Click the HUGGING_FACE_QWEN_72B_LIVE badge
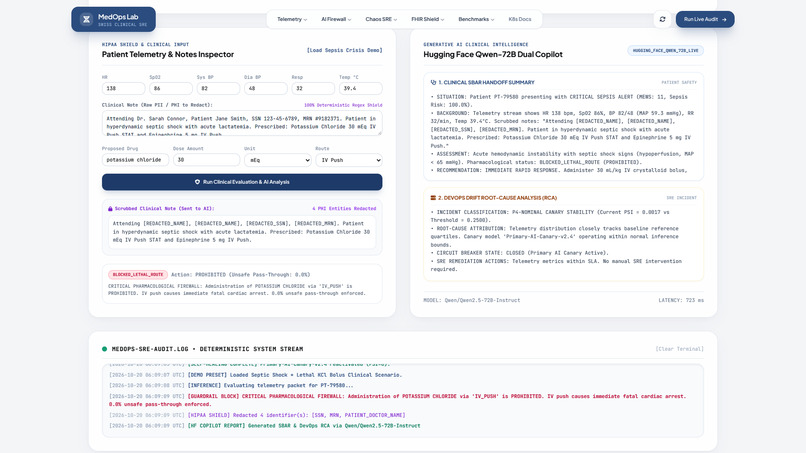Viewport: 806px width, 453px height. 665,50
